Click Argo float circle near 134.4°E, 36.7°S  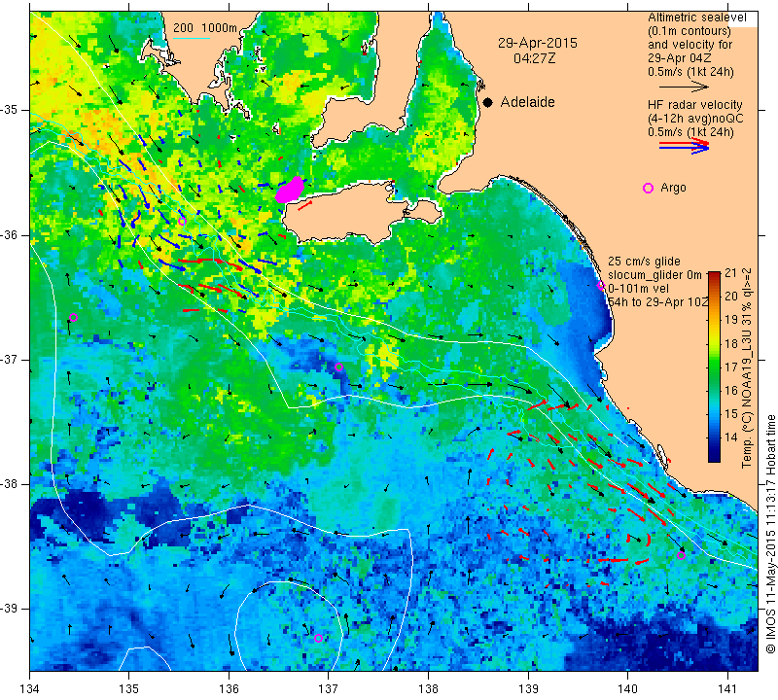tap(74, 318)
